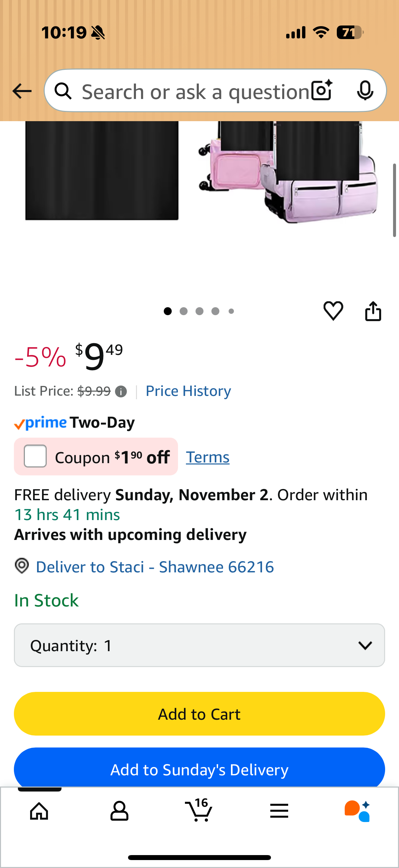This screenshot has width=399, height=868.
Task: Open the account profile tab
Action: coord(119,811)
